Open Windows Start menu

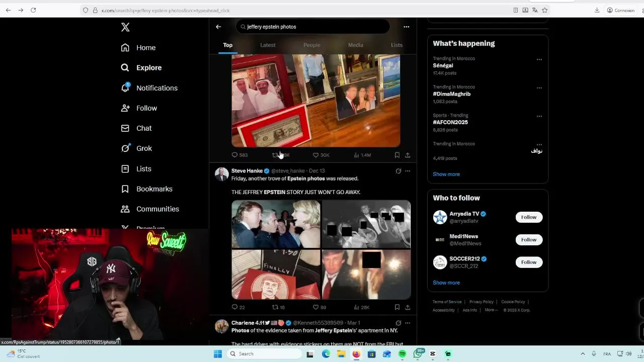pyautogui.click(x=218, y=354)
